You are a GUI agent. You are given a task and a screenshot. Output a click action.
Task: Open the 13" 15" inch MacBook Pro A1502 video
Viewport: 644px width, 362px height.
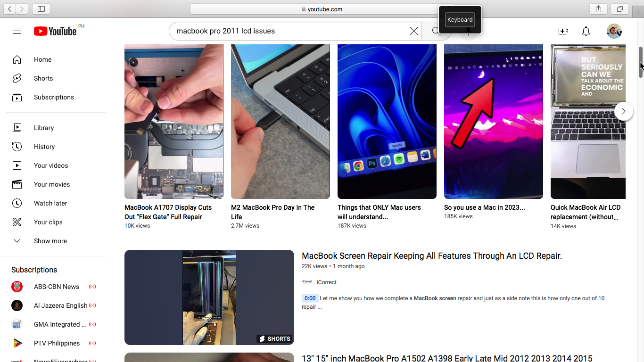pyautogui.click(x=447, y=358)
